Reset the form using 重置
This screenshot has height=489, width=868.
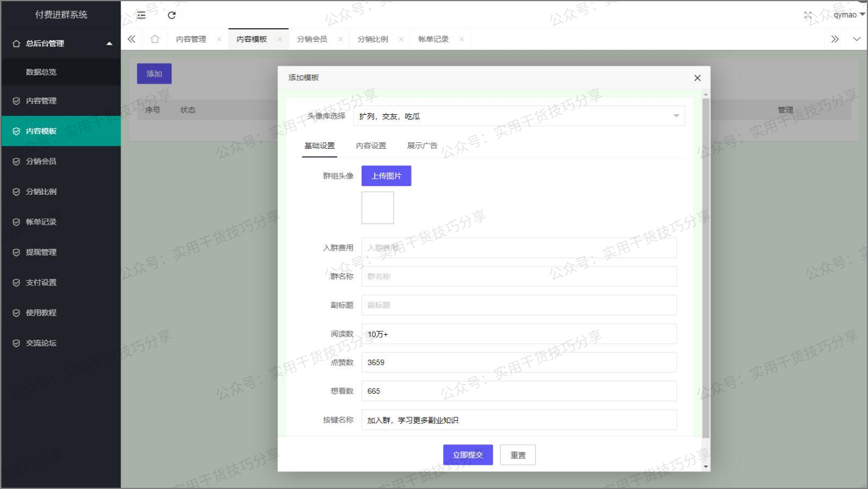(x=517, y=454)
